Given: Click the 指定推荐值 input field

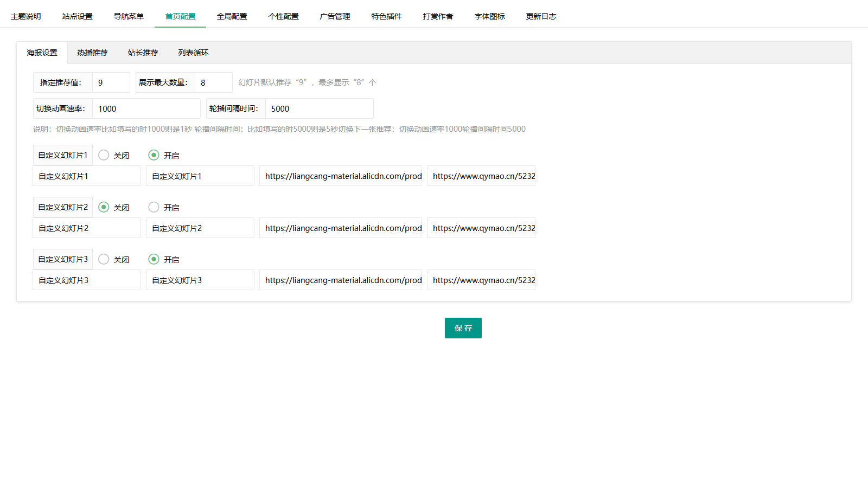Looking at the screenshot, I should point(111,82).
